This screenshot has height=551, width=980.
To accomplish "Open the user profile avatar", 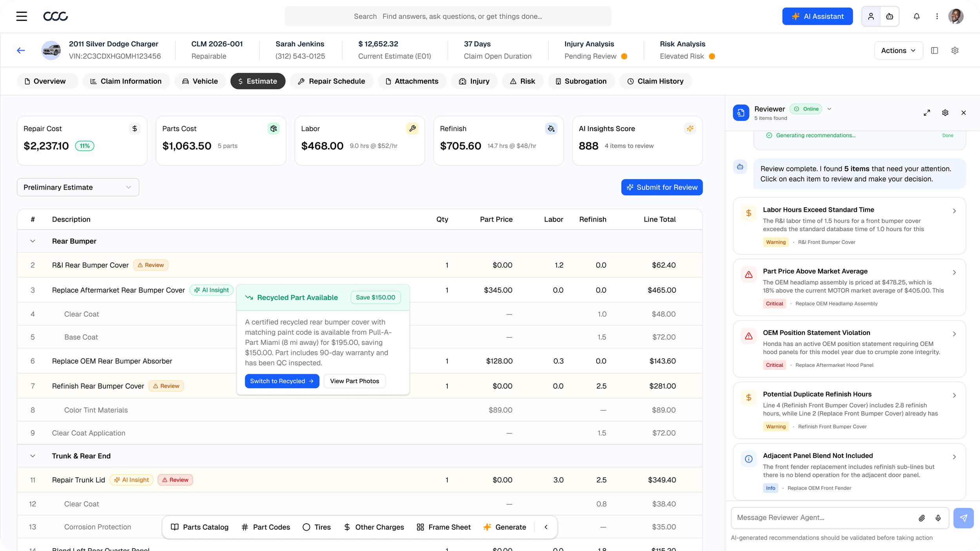I will pos(956,16).
